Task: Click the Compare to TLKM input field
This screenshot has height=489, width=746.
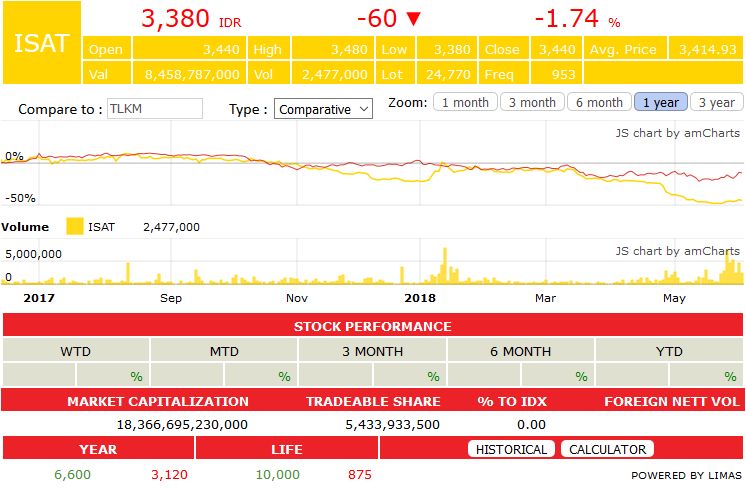Action: pyautogui.click(x=155, y=109)
